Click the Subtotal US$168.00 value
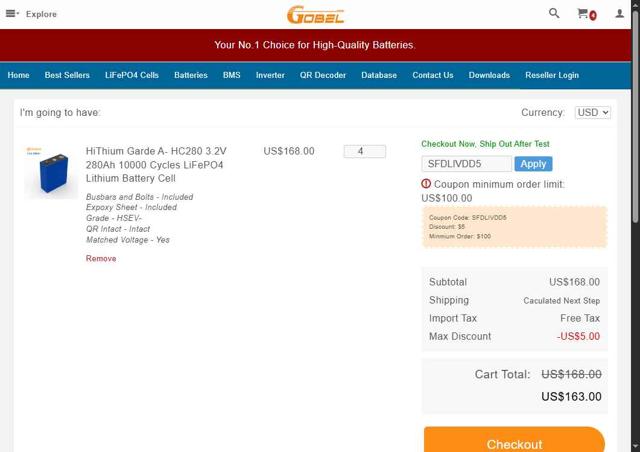This screenshot has width=640, height=452. (x=574, y=282)
